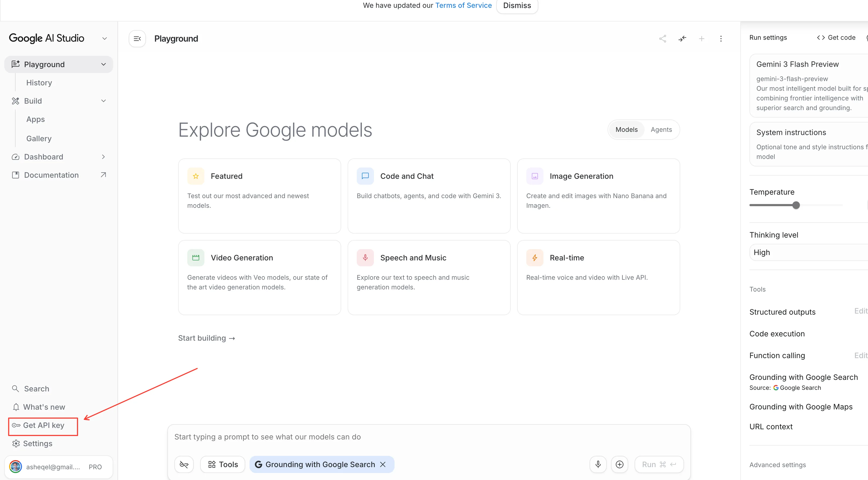Click Grounding with Google Search setting label
Viewport: 868px width, 480px height.
point(803,377)
